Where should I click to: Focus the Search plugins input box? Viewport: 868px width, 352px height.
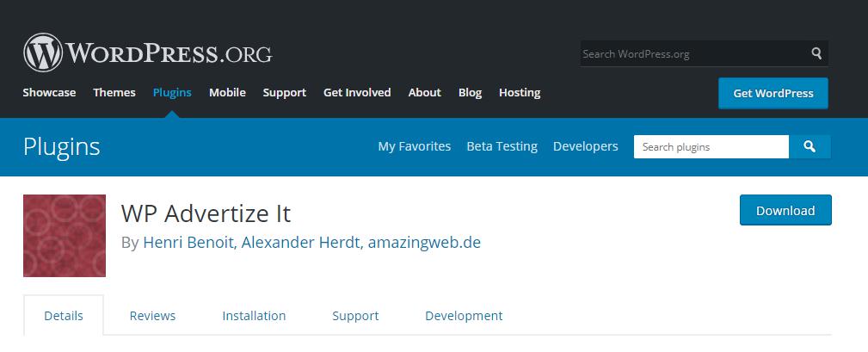[711, 147]
